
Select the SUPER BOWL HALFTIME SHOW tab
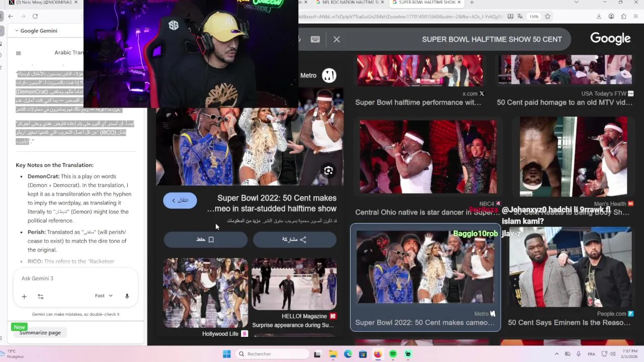426,3
